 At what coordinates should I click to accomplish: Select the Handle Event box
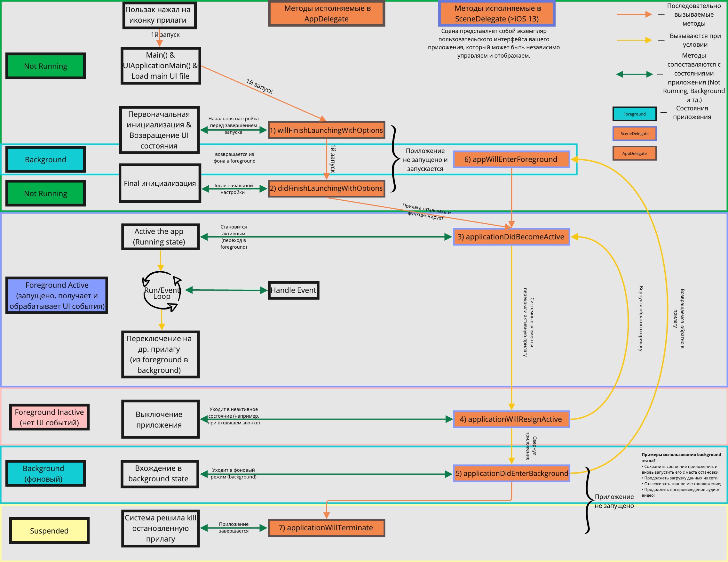click(x=293, y=290)
